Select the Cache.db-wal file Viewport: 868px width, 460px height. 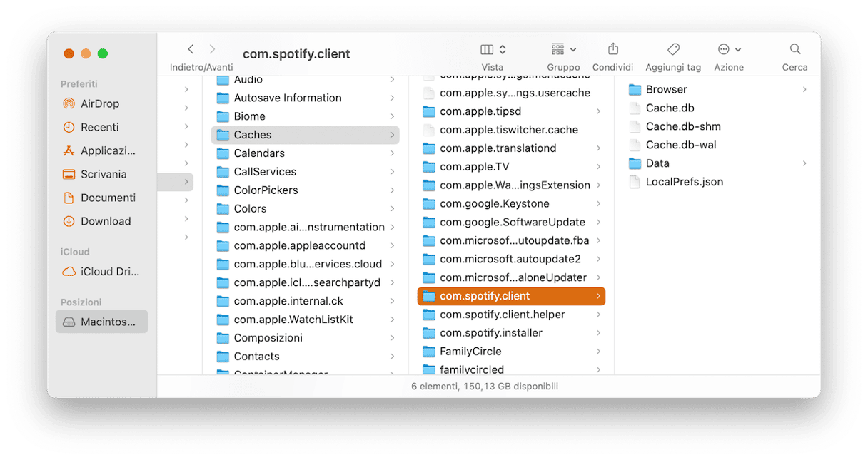click(717, 145)
